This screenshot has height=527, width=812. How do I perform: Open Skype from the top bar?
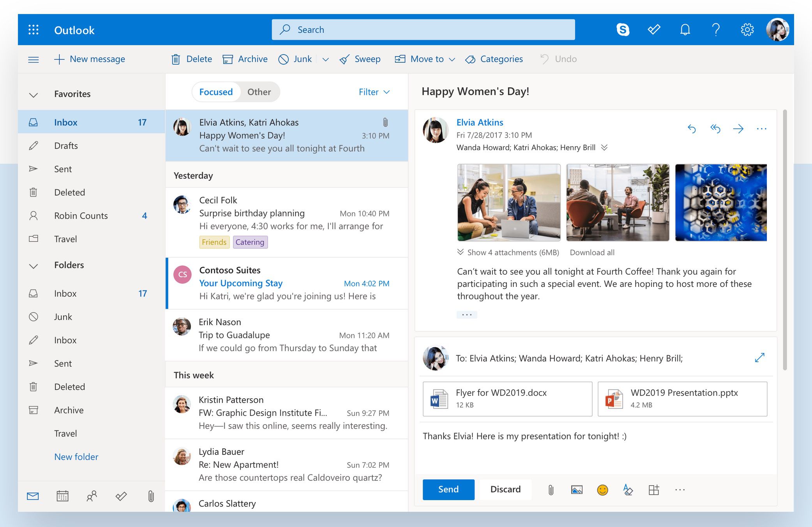tap(623, 29)
